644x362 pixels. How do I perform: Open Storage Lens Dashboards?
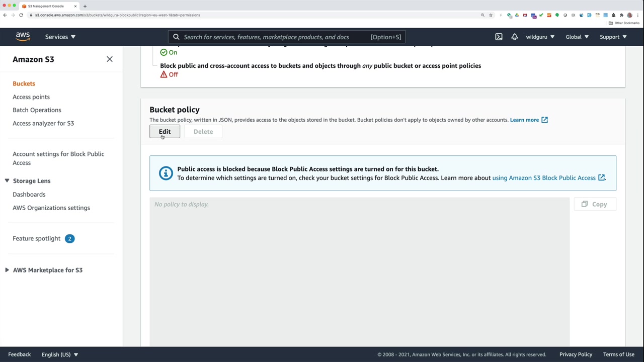29,194
